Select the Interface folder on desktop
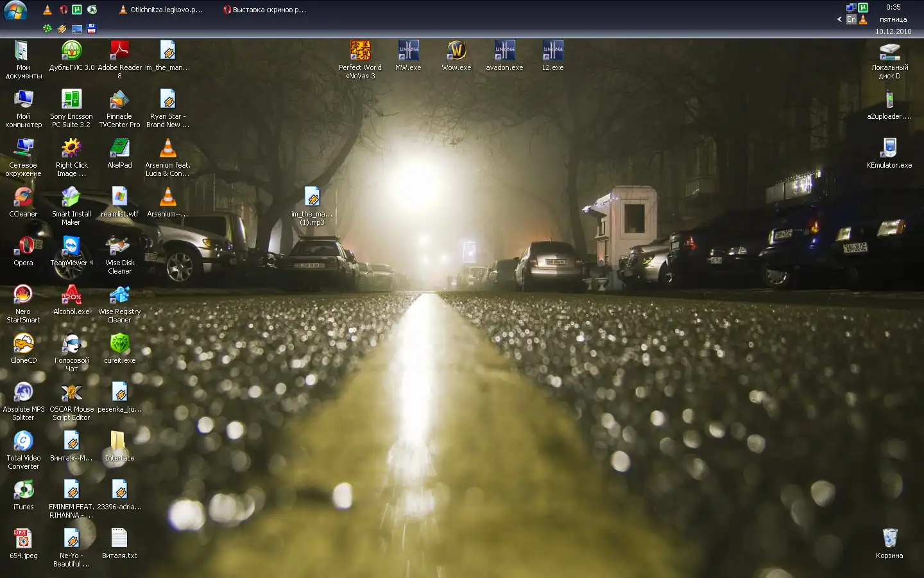The height and width of the screenshot is (578, 924). coord(119,442)
